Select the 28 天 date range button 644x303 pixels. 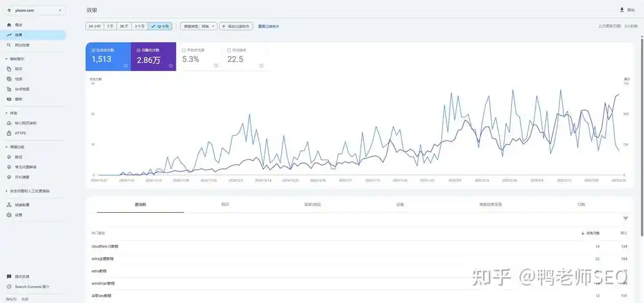tap(124, 27)
